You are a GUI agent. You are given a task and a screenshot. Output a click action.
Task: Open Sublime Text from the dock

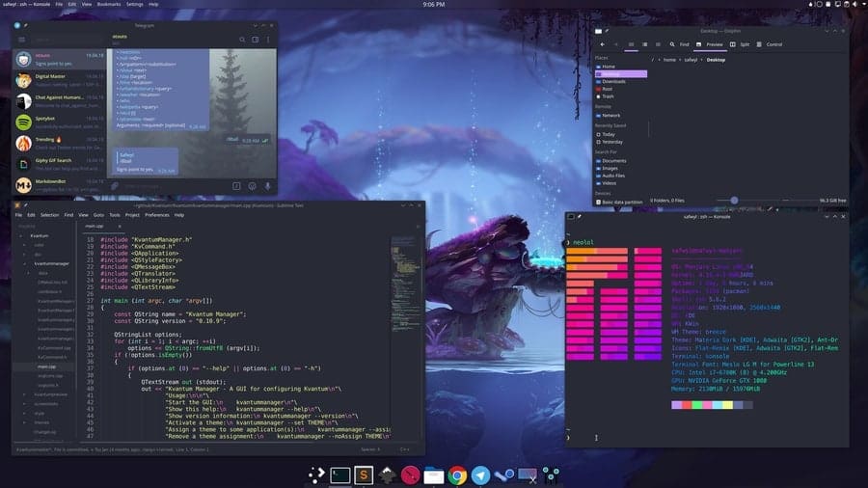(x=364, y=474)
